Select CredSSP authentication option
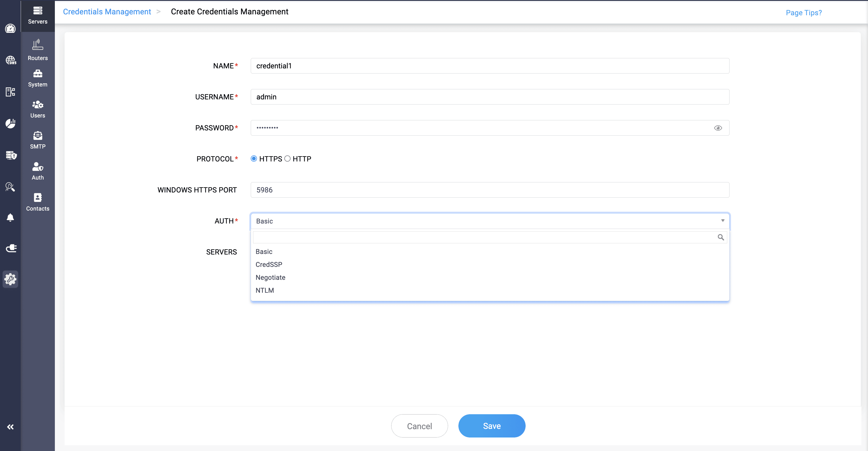This screenshot has width=868, height=451. [269, 264]
